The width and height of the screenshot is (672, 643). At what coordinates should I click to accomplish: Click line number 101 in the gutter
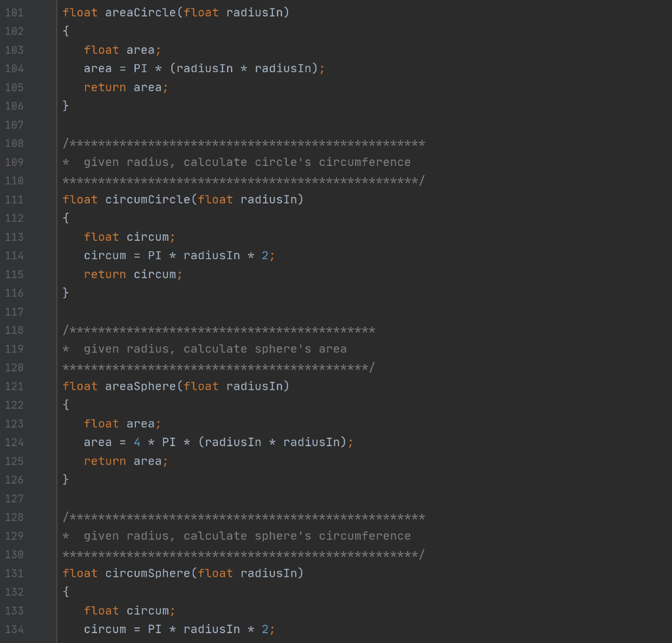(x=14, y=12)
